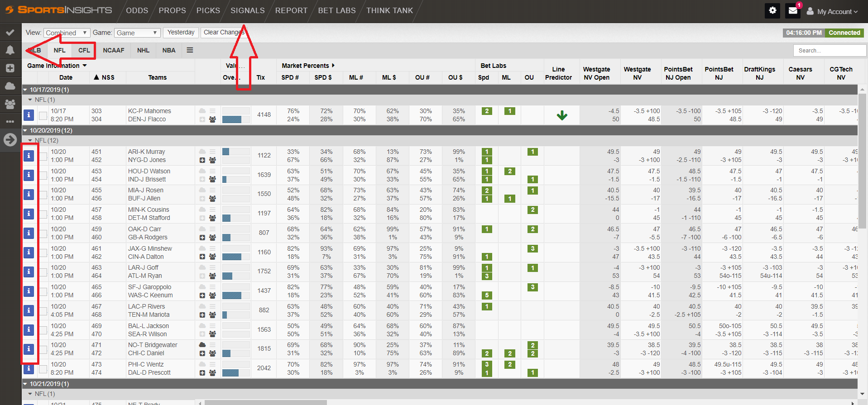Click green Line Predictor down arrow

point(562,115)
